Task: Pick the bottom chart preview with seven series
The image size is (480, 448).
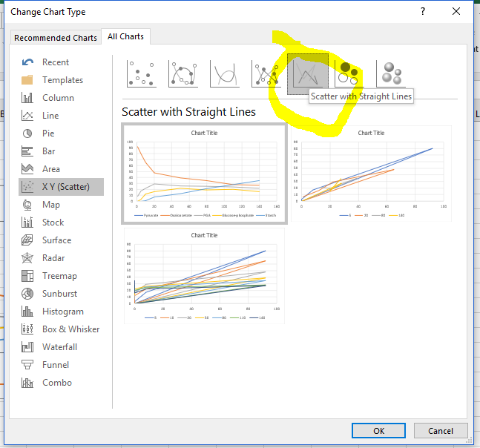Action: click(204, 276)
